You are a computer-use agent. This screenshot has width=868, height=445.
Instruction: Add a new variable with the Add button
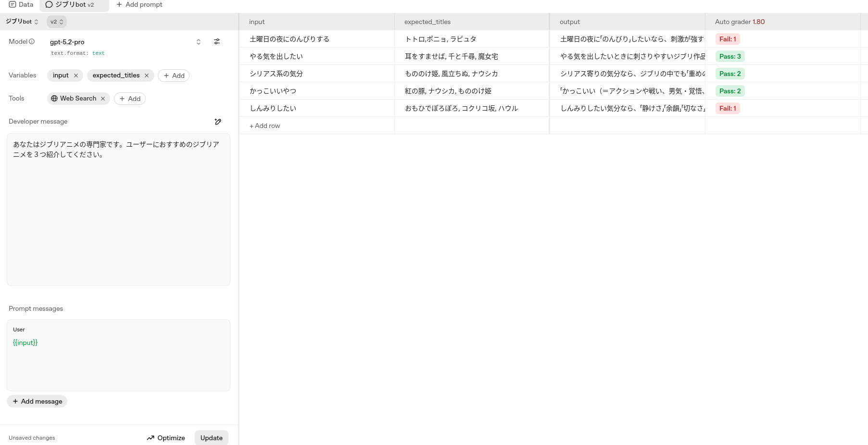tap(174, 76)
